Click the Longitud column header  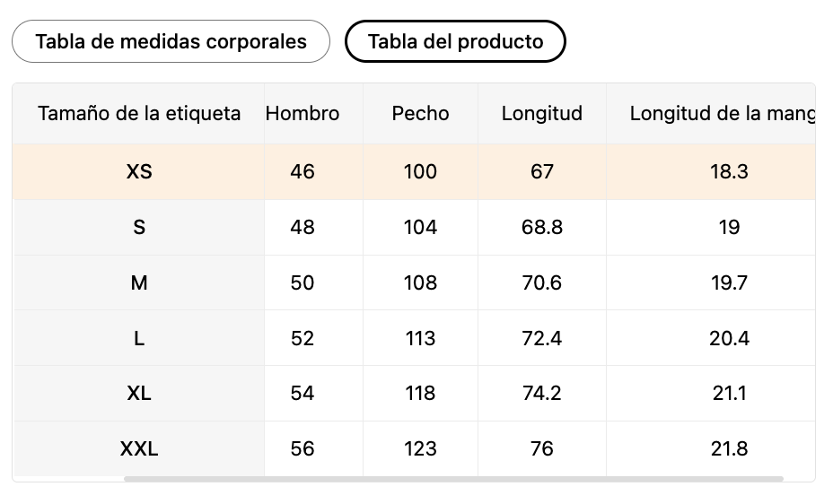542,113
